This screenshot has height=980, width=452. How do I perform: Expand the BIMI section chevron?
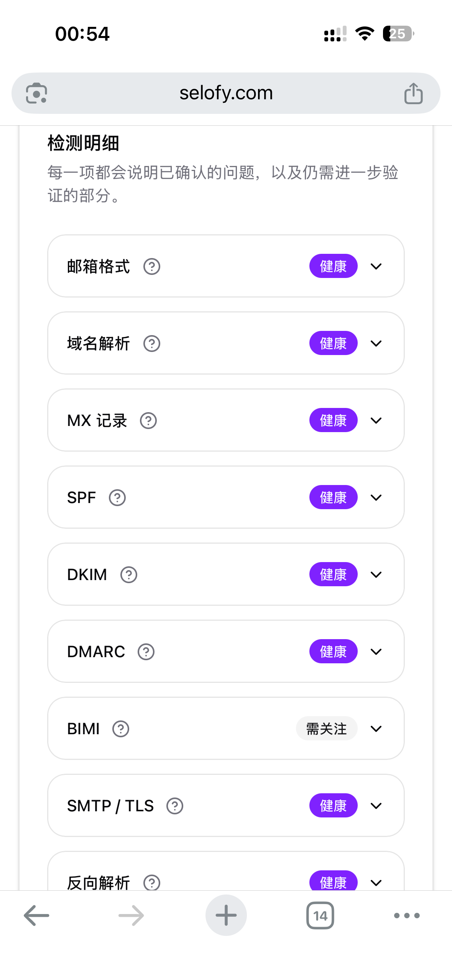click(x=376, y=729)
